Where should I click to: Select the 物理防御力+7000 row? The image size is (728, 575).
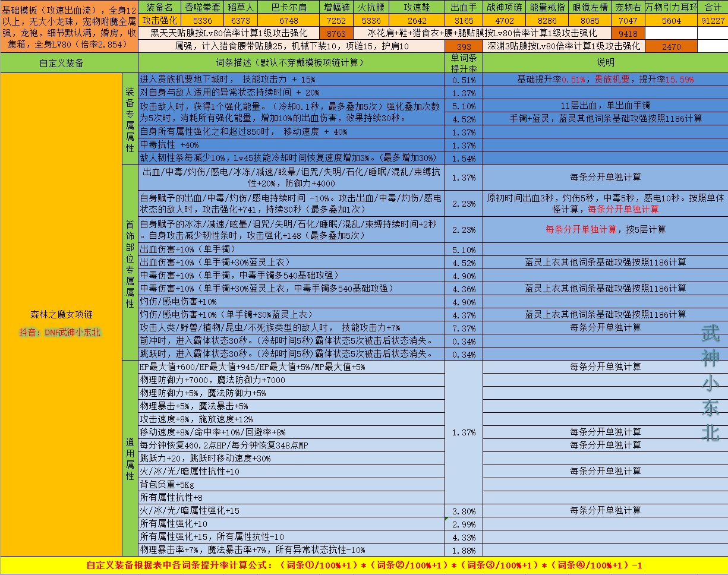pos(291,380)
